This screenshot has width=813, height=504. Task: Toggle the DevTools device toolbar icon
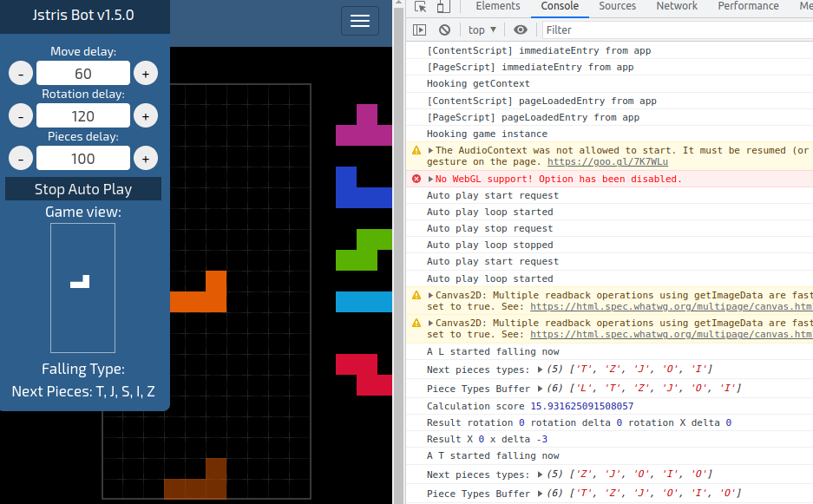pos(443,6)
